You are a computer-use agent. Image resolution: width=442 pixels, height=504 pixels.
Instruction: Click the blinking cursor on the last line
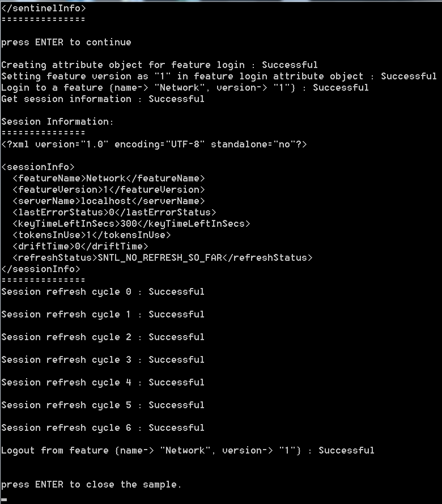[x=4, y=500]
